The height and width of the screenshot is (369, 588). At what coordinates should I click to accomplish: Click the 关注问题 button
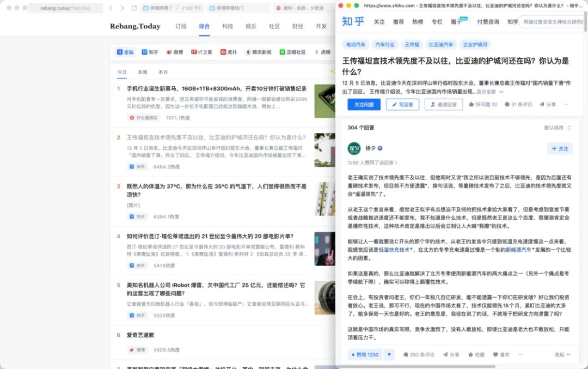click(x=364, y=104)
